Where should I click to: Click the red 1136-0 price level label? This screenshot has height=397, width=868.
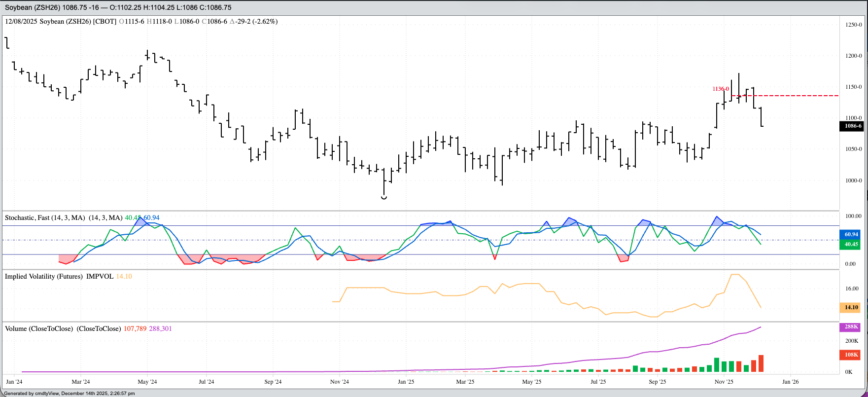(x=720, y=89)
